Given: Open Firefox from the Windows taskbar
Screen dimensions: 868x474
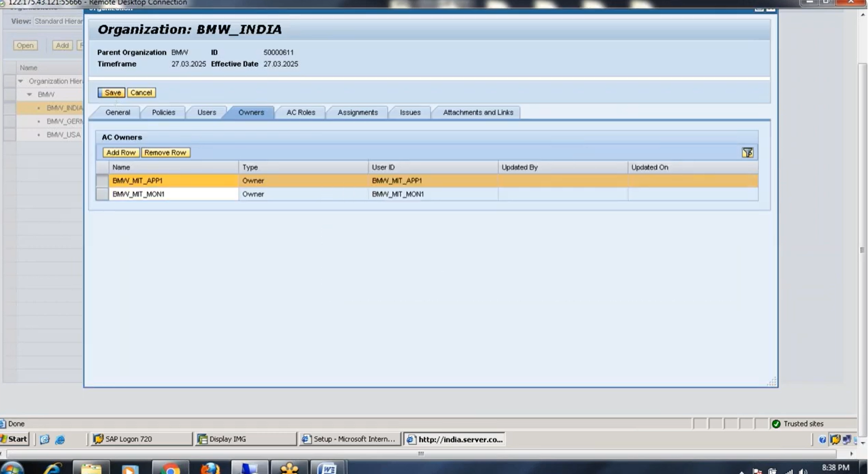Looking at the screenshot, I should coord(210,468).
